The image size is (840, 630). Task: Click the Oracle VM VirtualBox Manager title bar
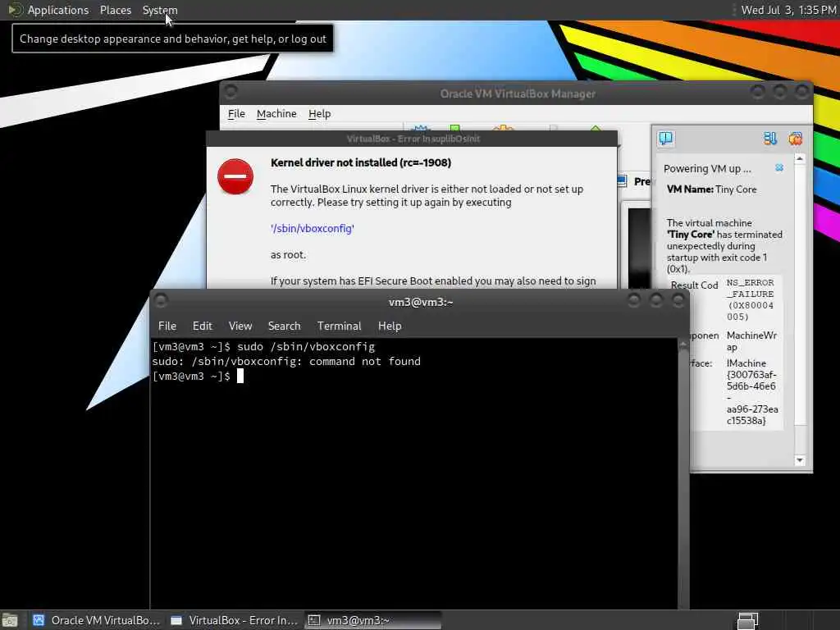pyautogui.click(x=518, y=94)
